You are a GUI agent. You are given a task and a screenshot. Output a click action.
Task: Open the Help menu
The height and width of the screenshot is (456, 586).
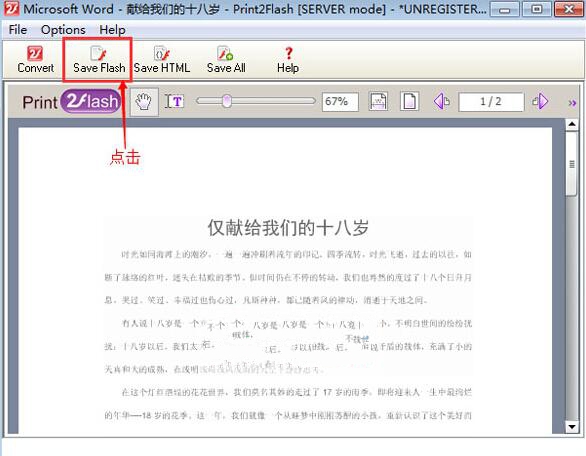coord(112,30)
